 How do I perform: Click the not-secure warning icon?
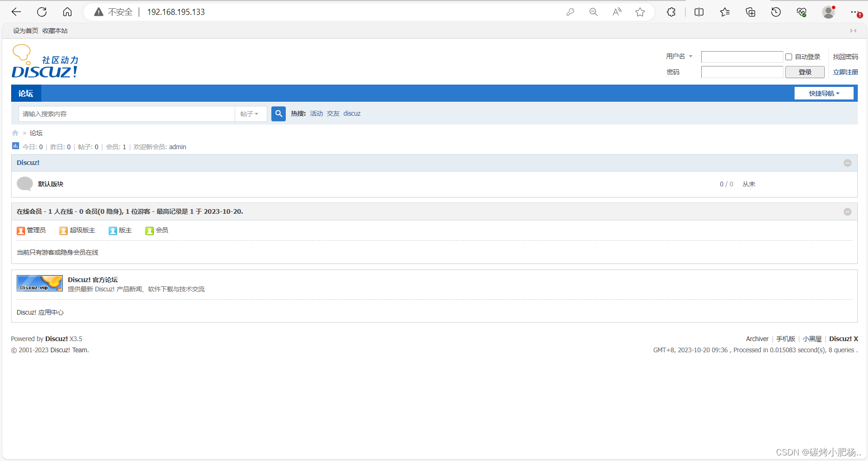coord(99,12)
